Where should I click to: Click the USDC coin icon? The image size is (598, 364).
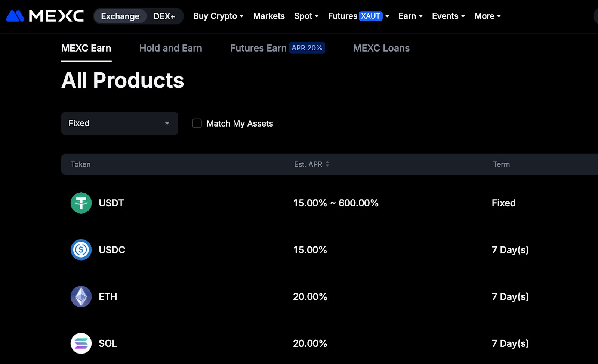tap(81, 250)
